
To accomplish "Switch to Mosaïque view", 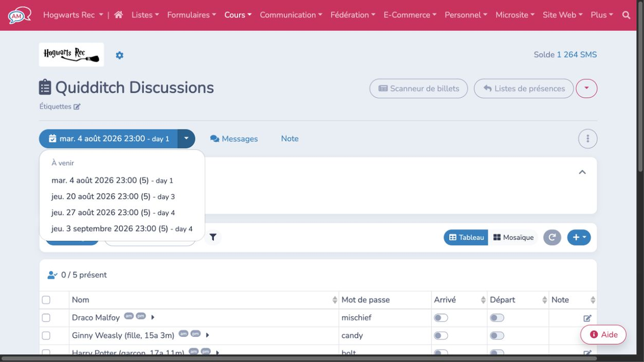I will coord(513,237).
